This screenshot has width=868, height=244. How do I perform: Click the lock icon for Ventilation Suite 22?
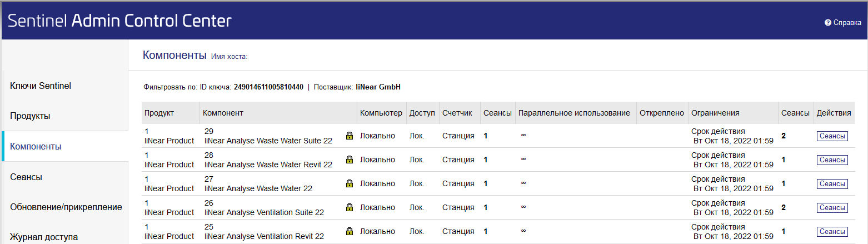(350, 207)
